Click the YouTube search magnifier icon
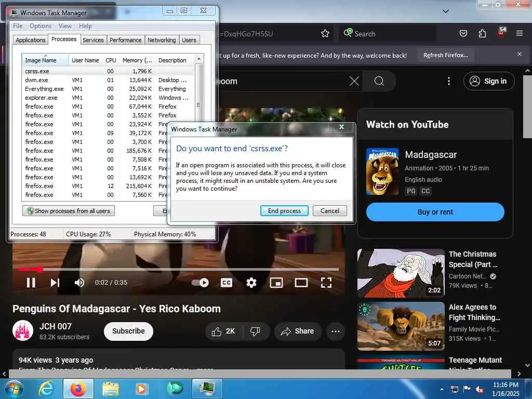This screenshot has height=399, width=532. coord(379,81)
